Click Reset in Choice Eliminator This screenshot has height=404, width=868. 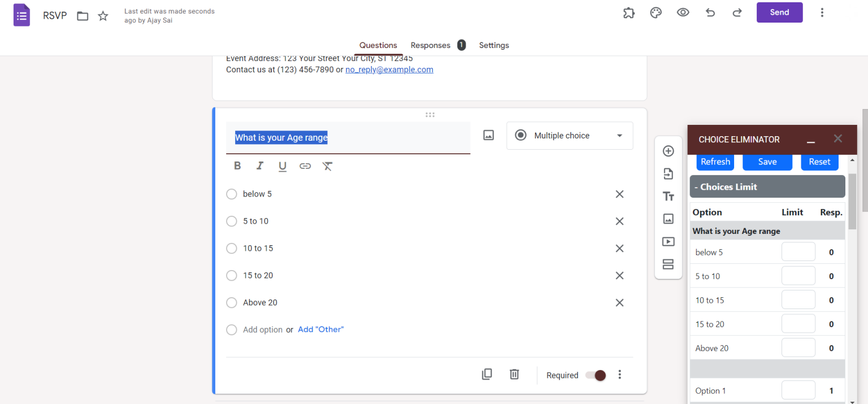(819, 162)
